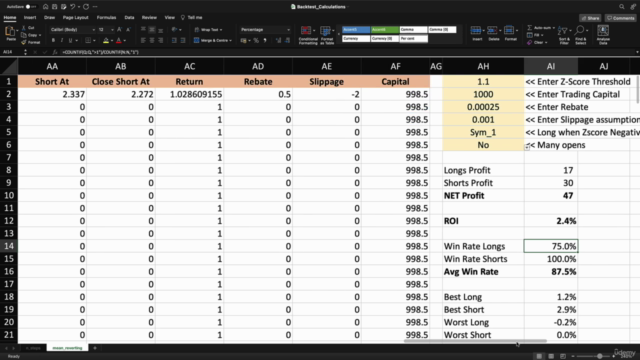Image resolution: width=640 pixels, height=360 pixels.
Task: Click the Tell me search box
Action: coord(192,18)
